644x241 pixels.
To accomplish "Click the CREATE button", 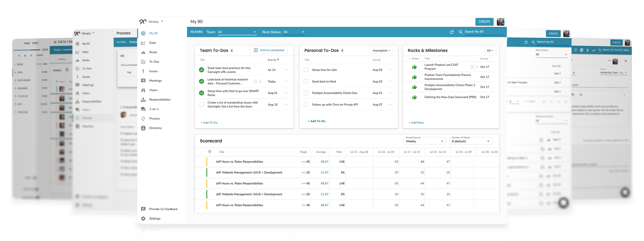I will coord(484,22).
